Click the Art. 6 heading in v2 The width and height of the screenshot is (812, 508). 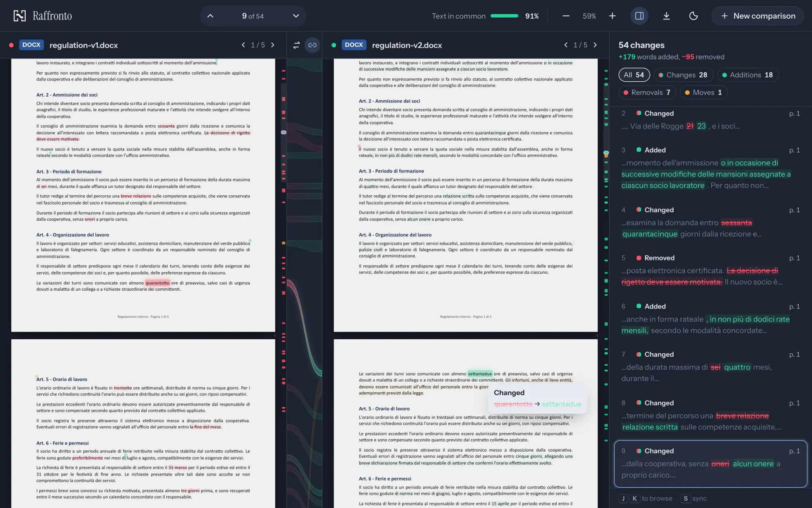pos(385,479)
